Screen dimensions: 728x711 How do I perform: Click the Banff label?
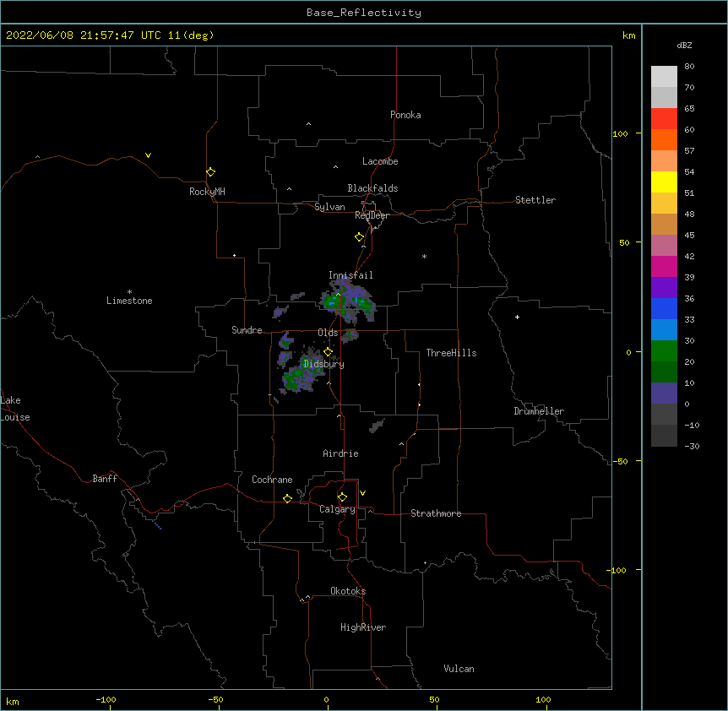[105, 479]
